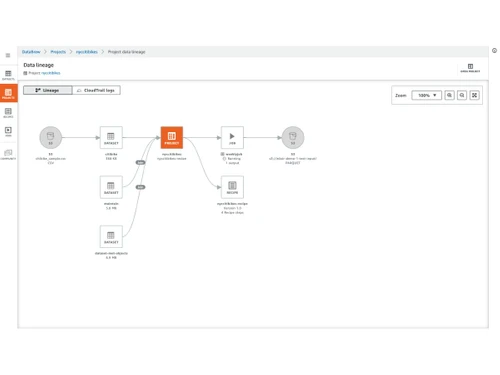Open the Zoom 100% dropdown

[426, 95]
